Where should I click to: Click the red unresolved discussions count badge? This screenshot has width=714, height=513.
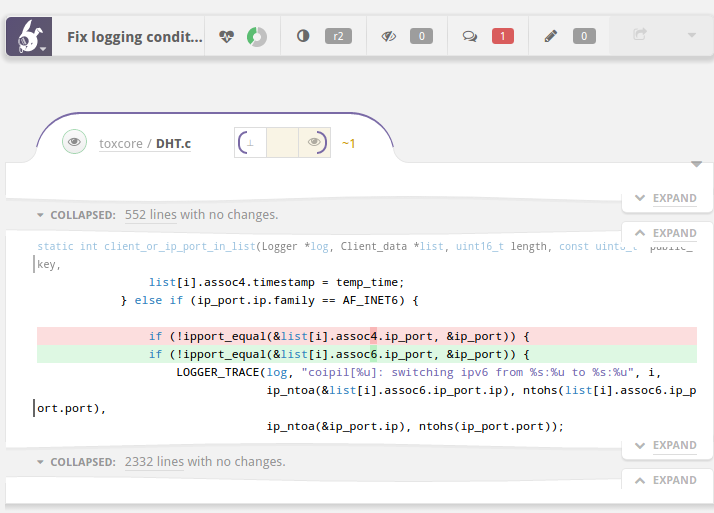(503, 36)
